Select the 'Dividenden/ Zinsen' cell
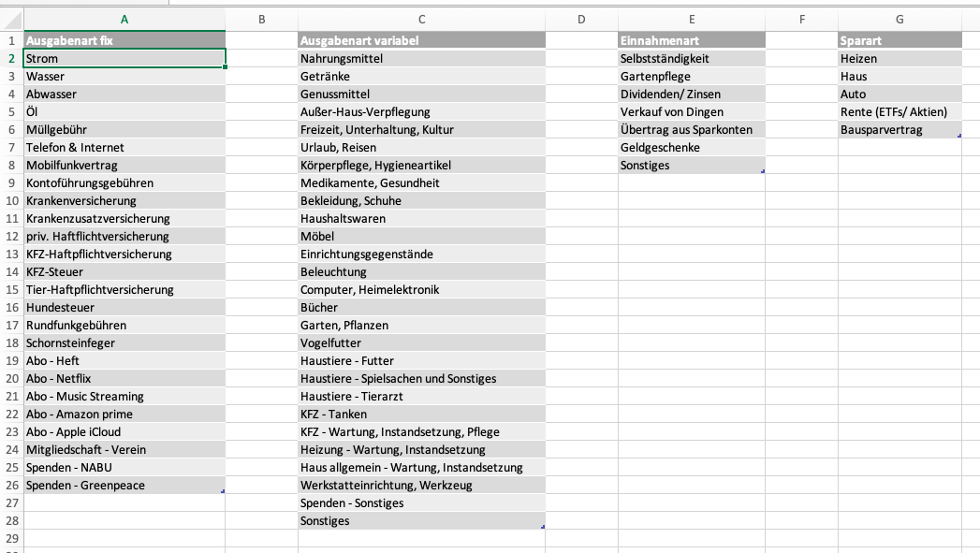Viewport: 980px width, 553px height. (692, 94)
